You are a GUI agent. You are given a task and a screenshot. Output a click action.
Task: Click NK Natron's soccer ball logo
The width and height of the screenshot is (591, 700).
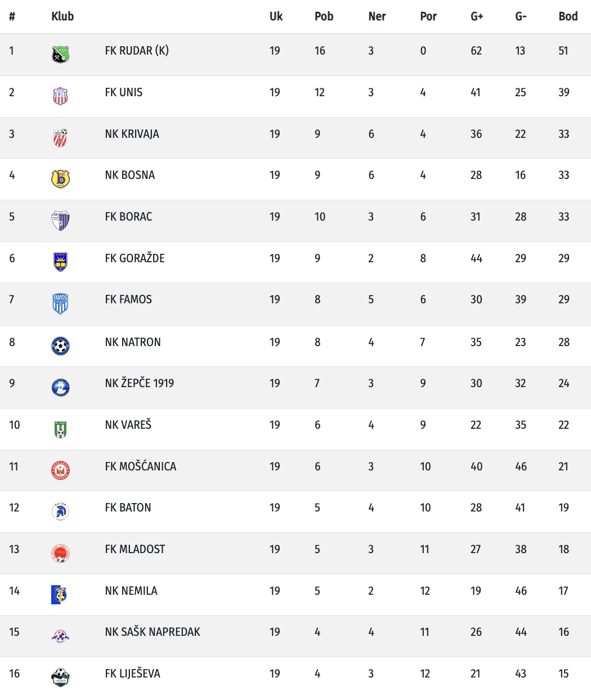[x=60, y=345]
